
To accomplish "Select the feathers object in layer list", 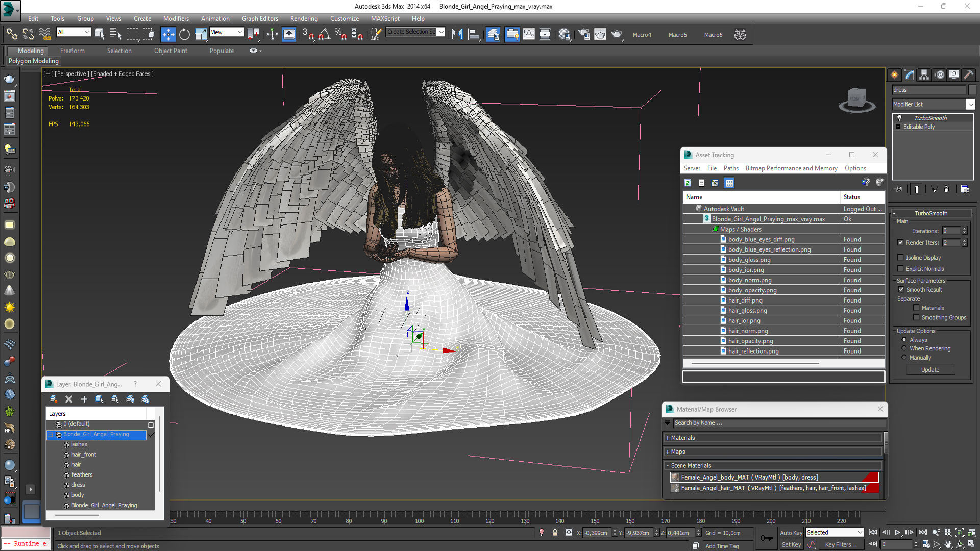I will click(82, 474).
